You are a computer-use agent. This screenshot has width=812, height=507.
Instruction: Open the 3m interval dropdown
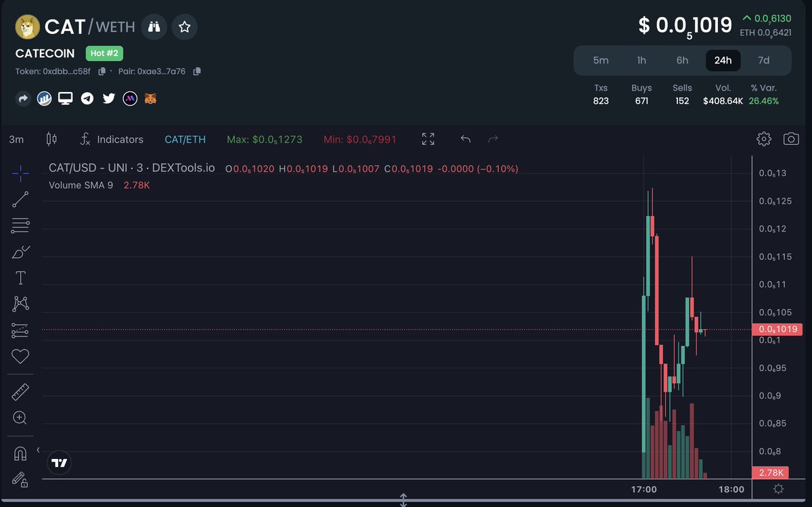click(x=16, y=139)
